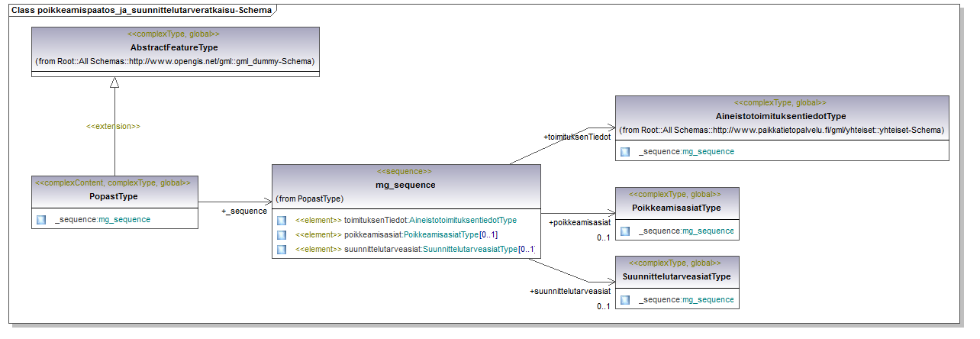Click the mg_sequence type in PopastType attribute
980x339 pixels.
[124, 219]
